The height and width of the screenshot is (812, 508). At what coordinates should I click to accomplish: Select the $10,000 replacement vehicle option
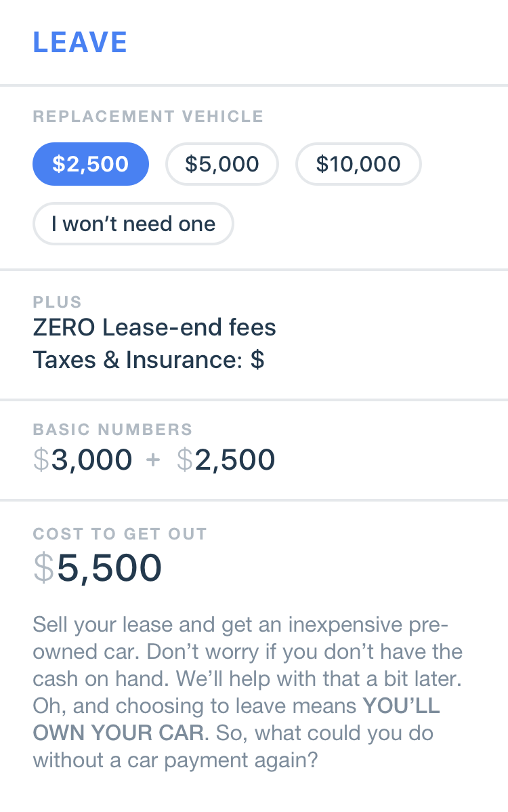tap(358, 164)
